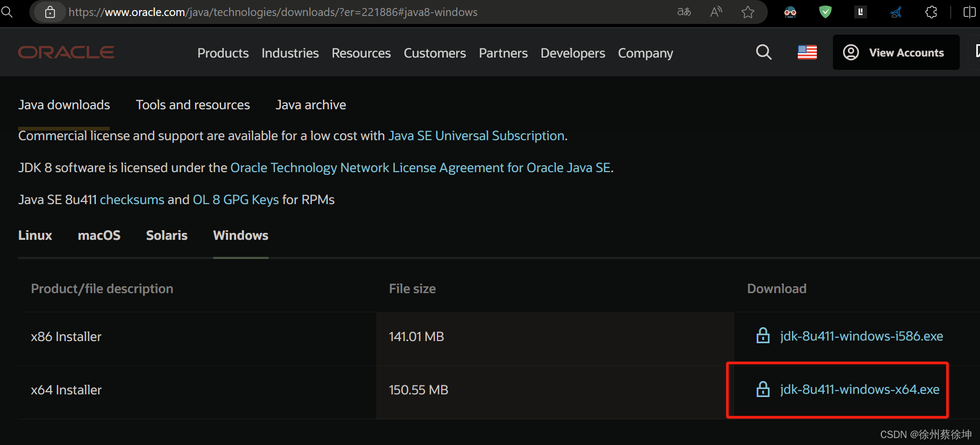980x445 pixels.
Task: Click the site lock icon in address bar
Action: pyautogui.click(x=50, y=12)
